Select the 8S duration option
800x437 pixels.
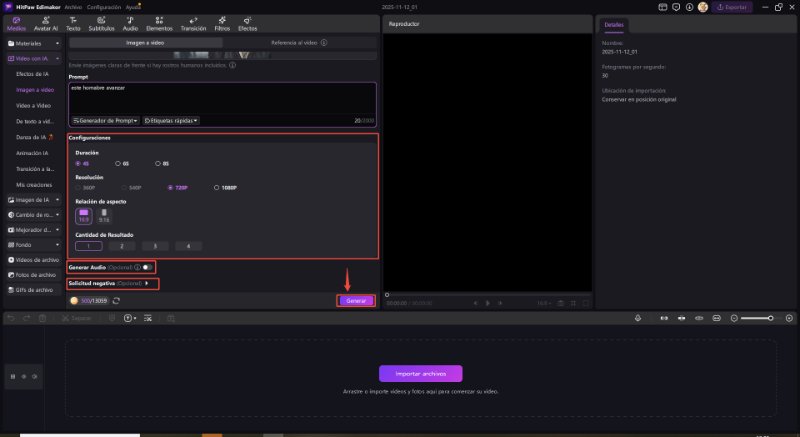point(162,164)
